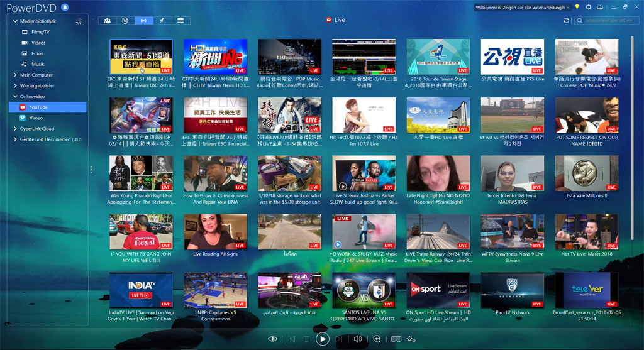644x350 pixels.
Task: Open the Videos library item
Action: tap(38, 43)
